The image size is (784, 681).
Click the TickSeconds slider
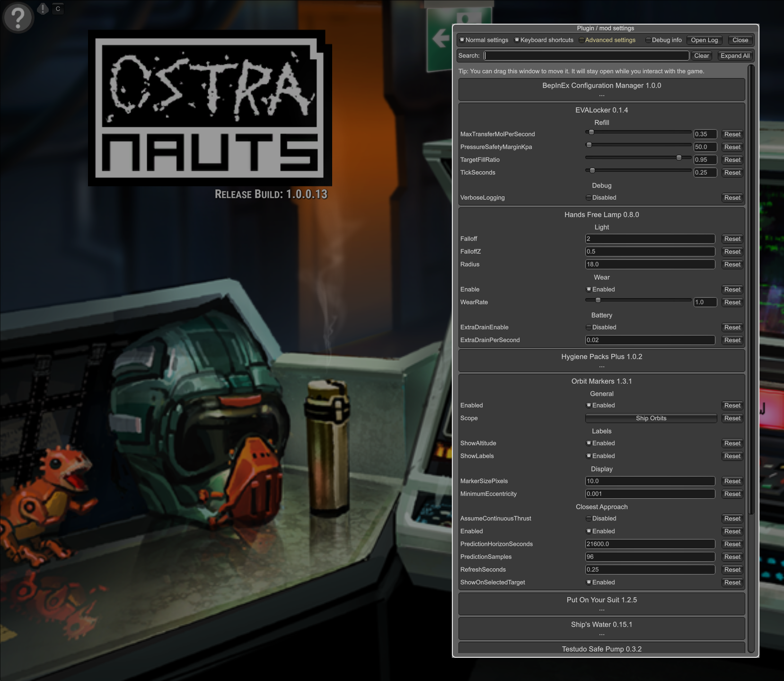click(x=638, y=170)
